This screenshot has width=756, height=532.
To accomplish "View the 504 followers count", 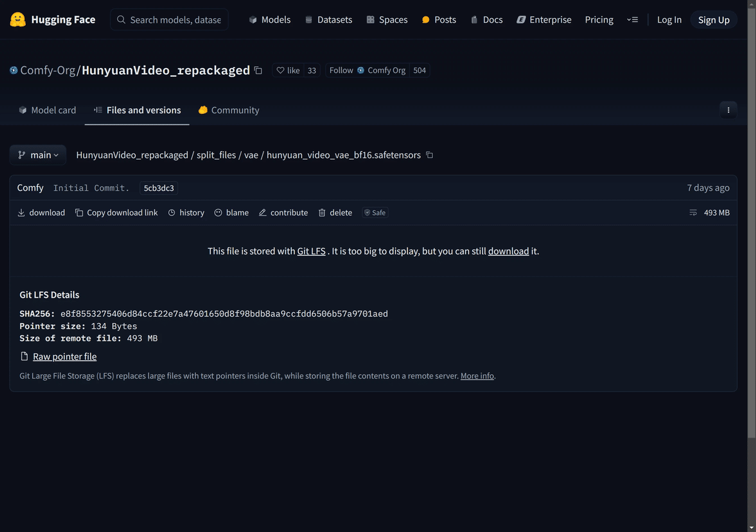I will [420, 71].
